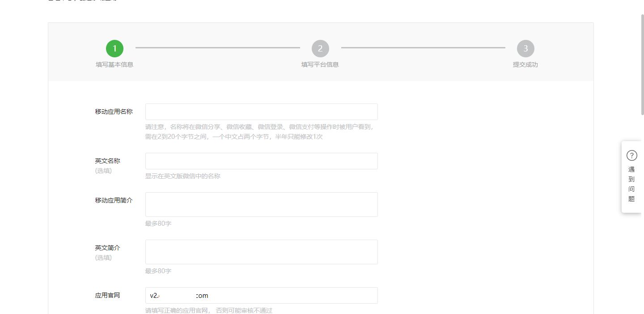Click the progress line between steps 2 and 3
Viewport: 644px width, 314px height.
point(423,47)
